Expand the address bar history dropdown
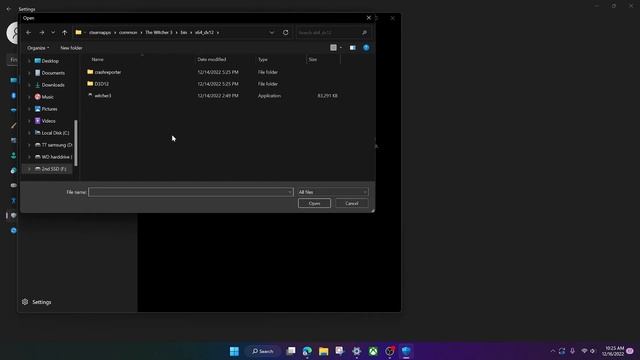Screen dimensions: 640x360 tap(272, 32)
